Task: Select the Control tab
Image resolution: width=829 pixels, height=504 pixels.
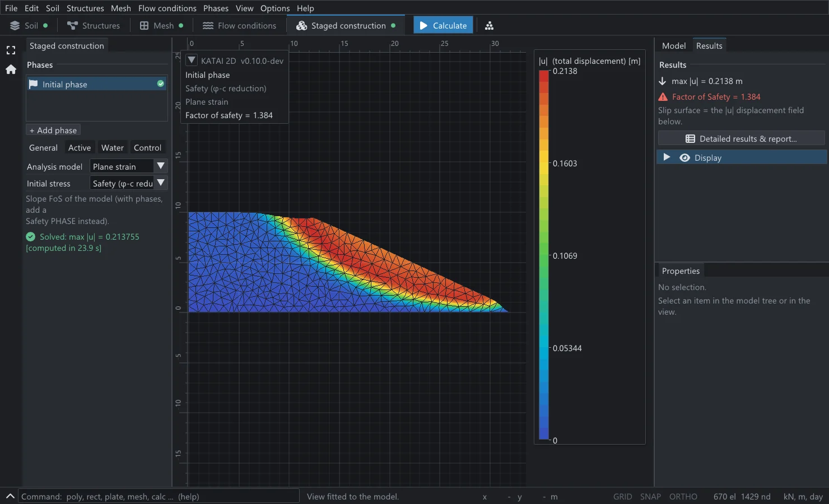Action: pos(147,148)
